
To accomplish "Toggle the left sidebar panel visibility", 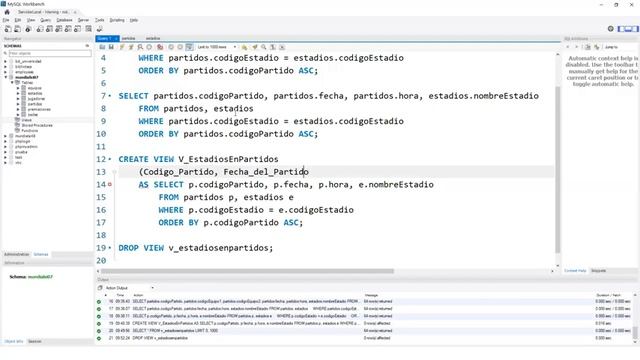I will tap(621, 29).
